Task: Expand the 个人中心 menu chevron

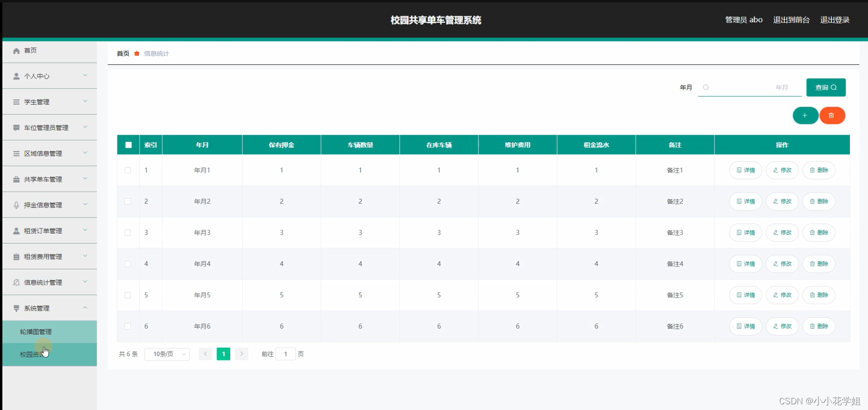Action: tap(85, 75)
